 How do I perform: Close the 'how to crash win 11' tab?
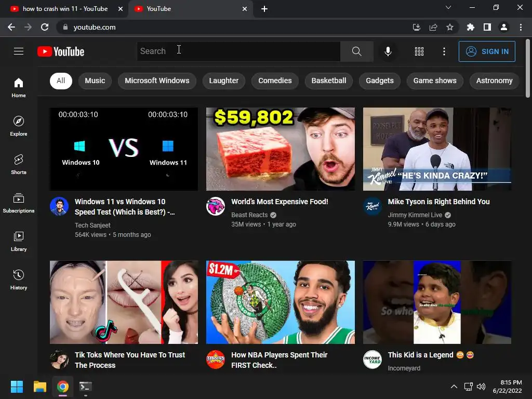[x=121, y=9]
